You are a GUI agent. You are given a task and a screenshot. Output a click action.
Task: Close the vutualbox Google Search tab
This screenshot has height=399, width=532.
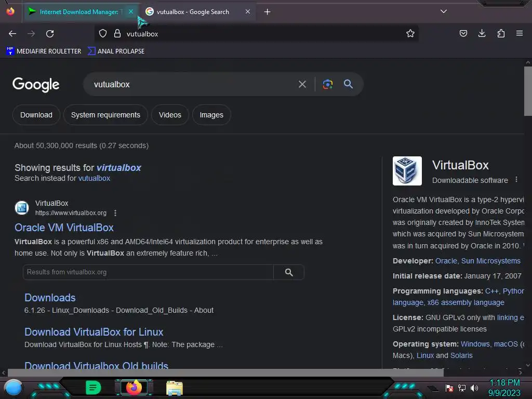point(248,11)
